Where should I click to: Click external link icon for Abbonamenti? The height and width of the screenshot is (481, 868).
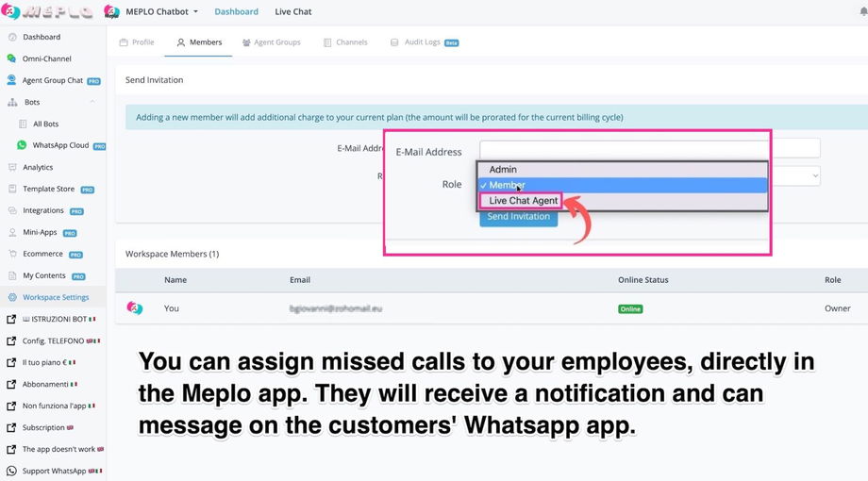click(x=11, y=384)
